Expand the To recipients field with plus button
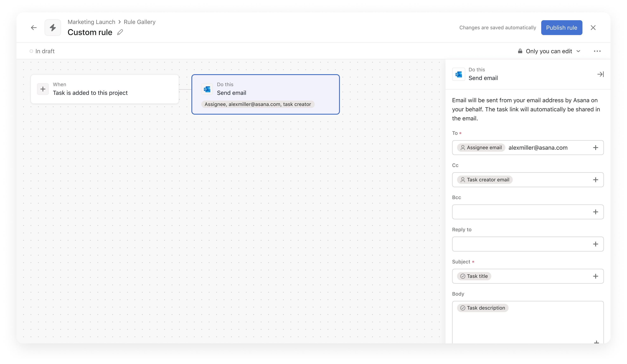Image resolution: width=627 pixels, height=364 pixels. coord(596,147)
